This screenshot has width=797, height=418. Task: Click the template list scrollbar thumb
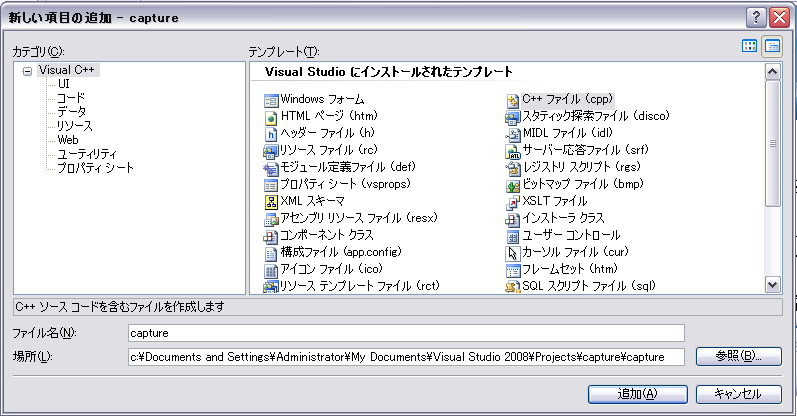coord(772,143)
